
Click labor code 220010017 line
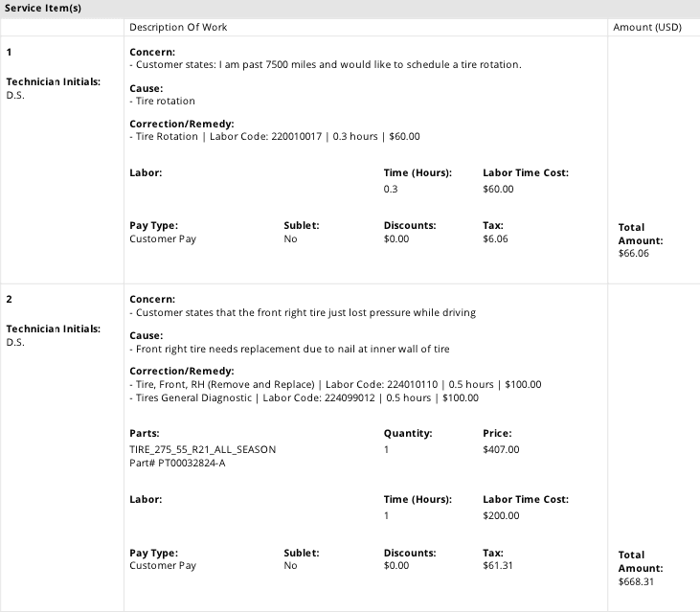coord(275,137)
